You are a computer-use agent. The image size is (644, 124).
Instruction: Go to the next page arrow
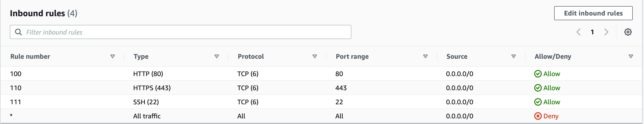(x=606, y=32)
